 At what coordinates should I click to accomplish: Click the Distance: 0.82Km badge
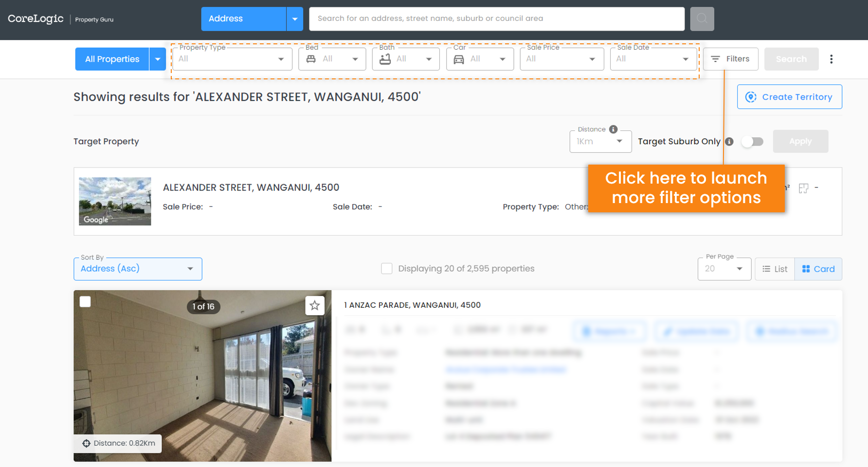pos(119,443)
